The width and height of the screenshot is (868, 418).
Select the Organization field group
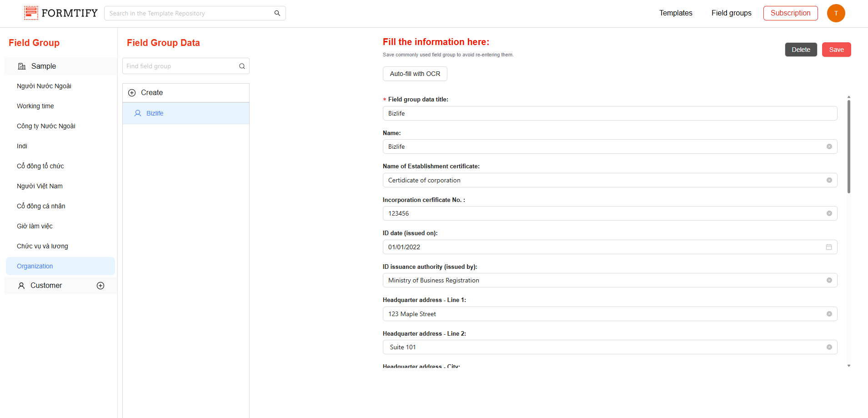(x=35, y=266)
